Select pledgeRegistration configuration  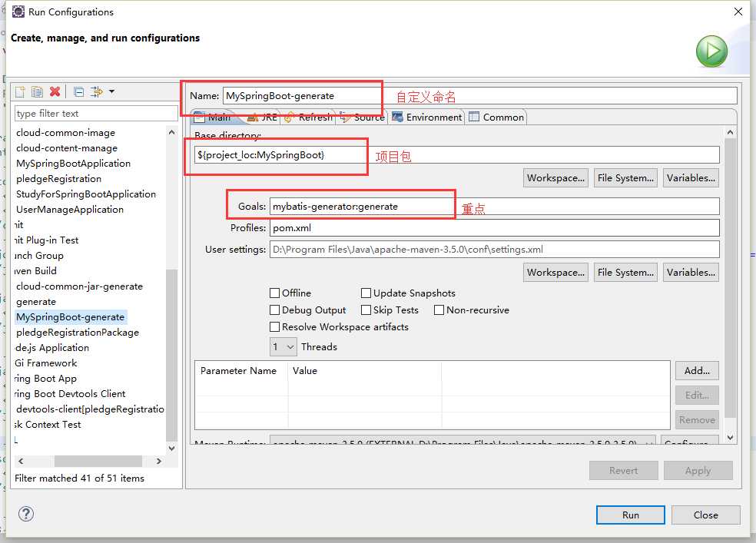pyautogui.click(x=59, y=179)
